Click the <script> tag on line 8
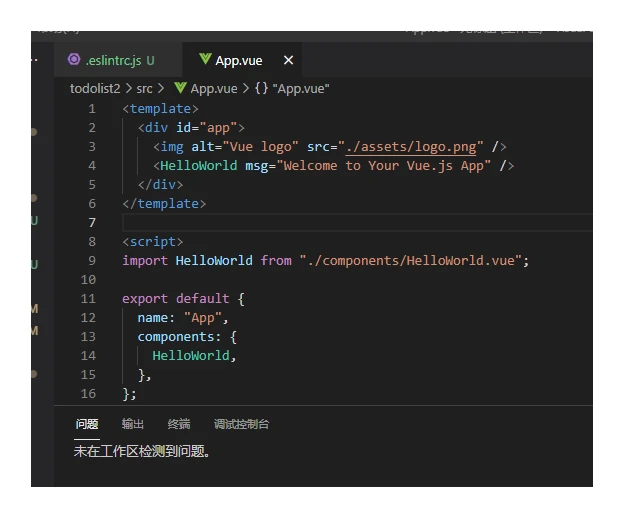This screenshot has height=516, width=622. coord(153,242)
